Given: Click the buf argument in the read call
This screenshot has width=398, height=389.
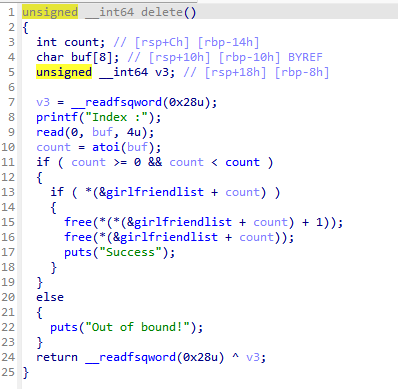Looking at the screenshot, I should 102,132.
